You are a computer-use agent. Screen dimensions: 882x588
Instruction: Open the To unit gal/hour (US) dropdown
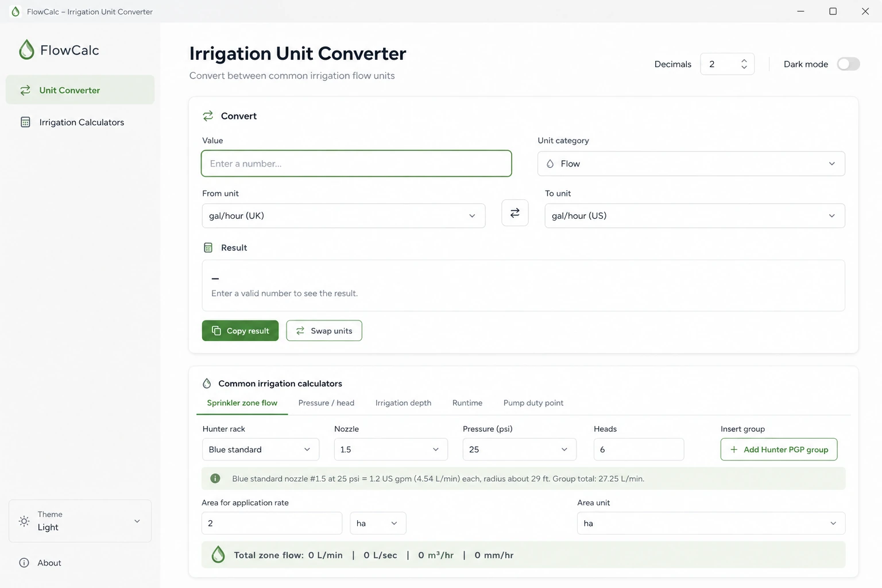[x=695, y=216]
